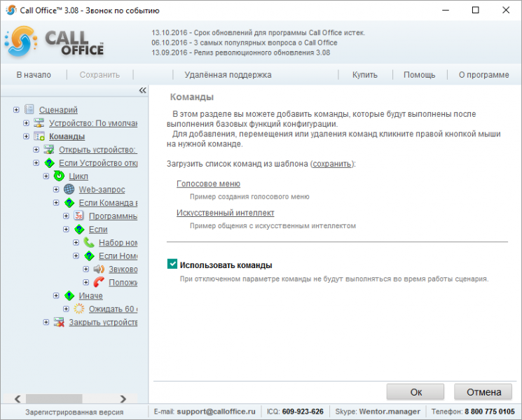Click the Отмена button
Viewport: 522px width, 420px height.
coord(483,392)
